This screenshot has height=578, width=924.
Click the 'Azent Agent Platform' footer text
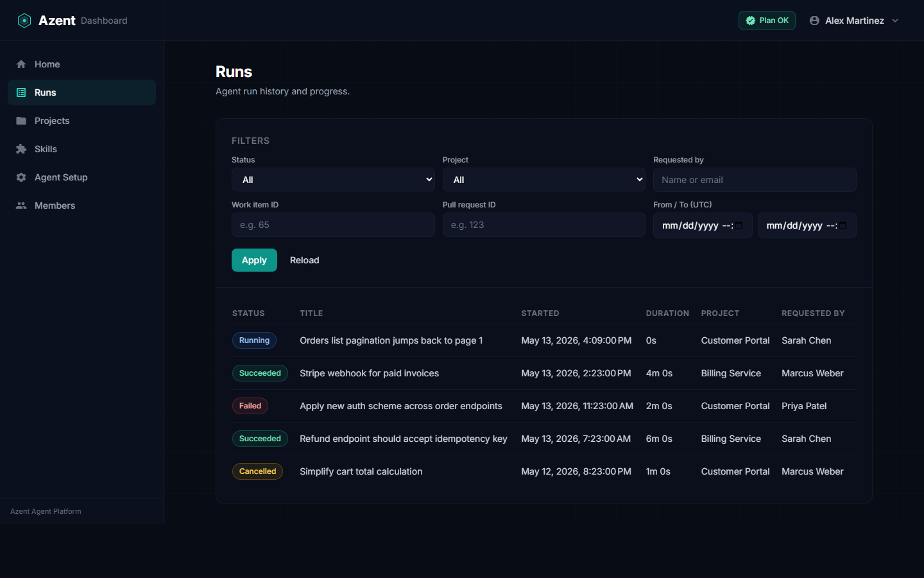point(46,511)
